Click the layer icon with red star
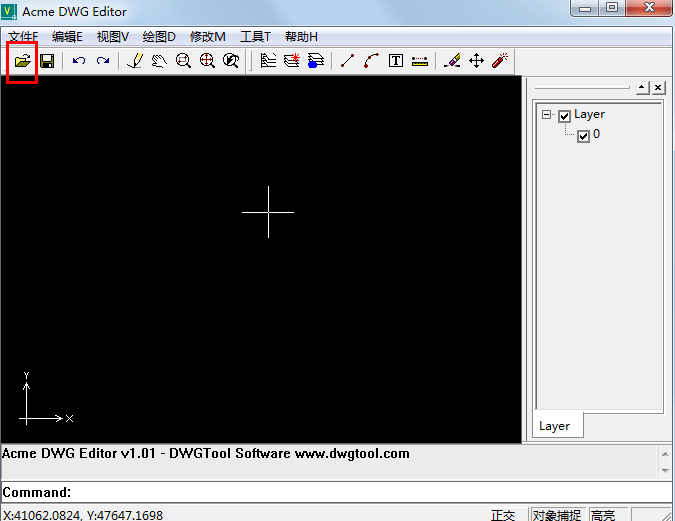675x521 pixels. pyautogui.click(x=292, y=61)
